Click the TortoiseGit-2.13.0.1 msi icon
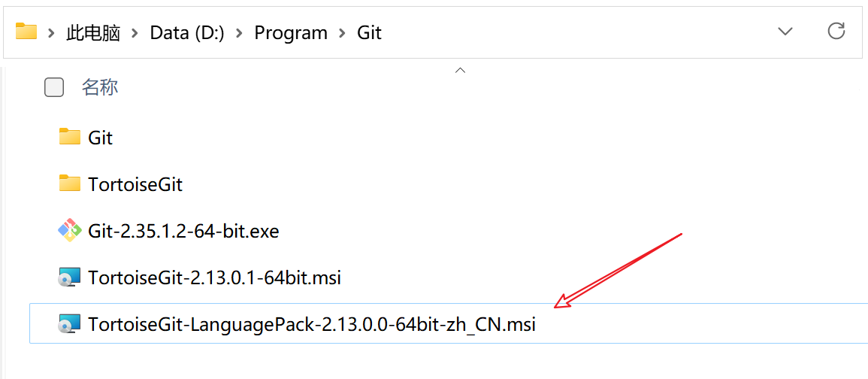Viewport: 868px width, 379px height. pos(70,277)
